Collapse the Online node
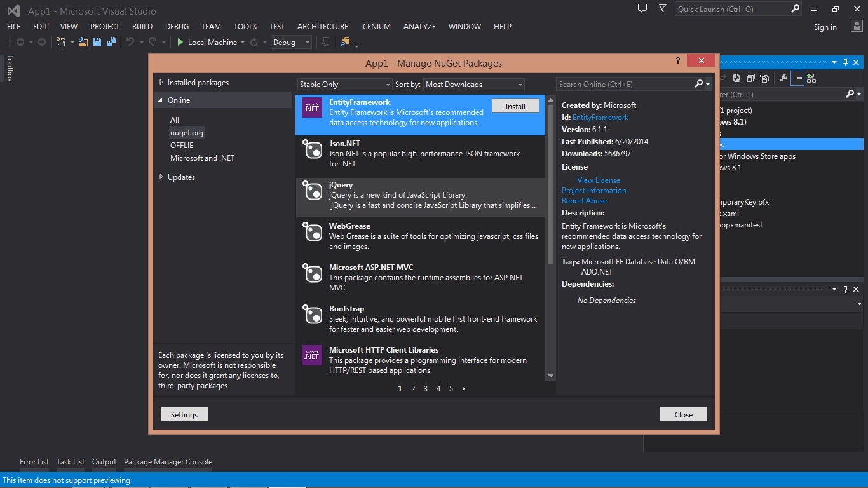Viewport: 868px width, 488px height. 161,100
